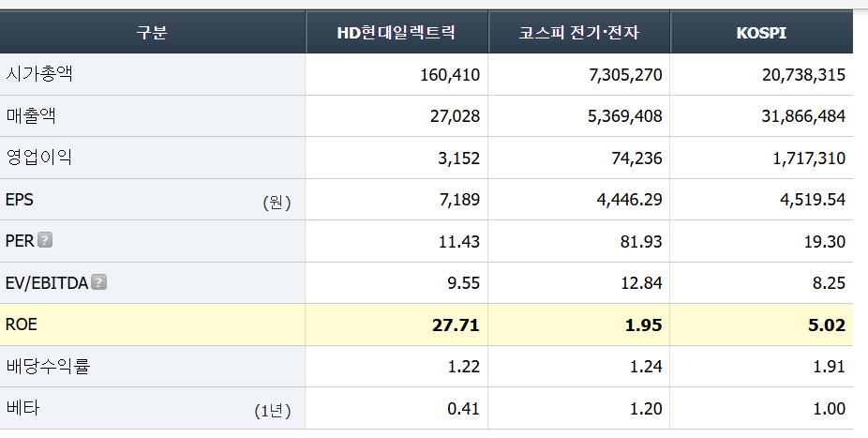The width and height of the screenshot is (868, 438).
Task: Select ROE value 27.71
Action: click(456, 325)
